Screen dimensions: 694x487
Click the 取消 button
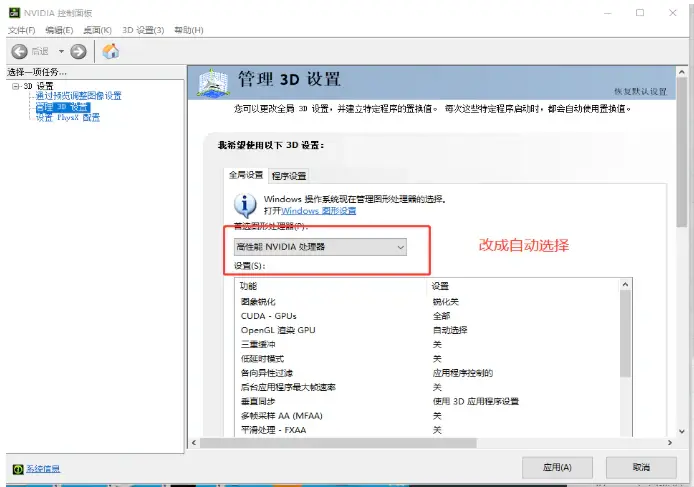click(641, 468)
